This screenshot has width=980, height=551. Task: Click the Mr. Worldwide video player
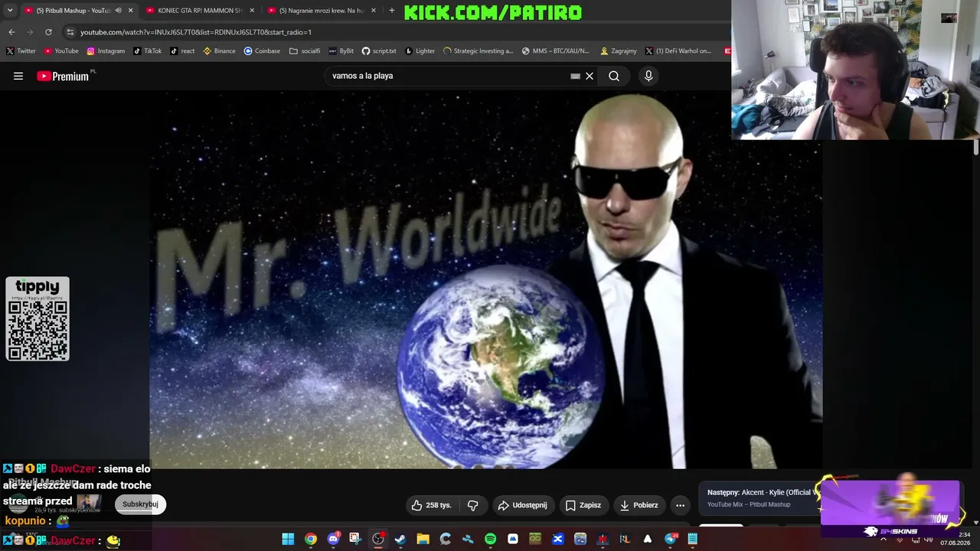point(486,279)
